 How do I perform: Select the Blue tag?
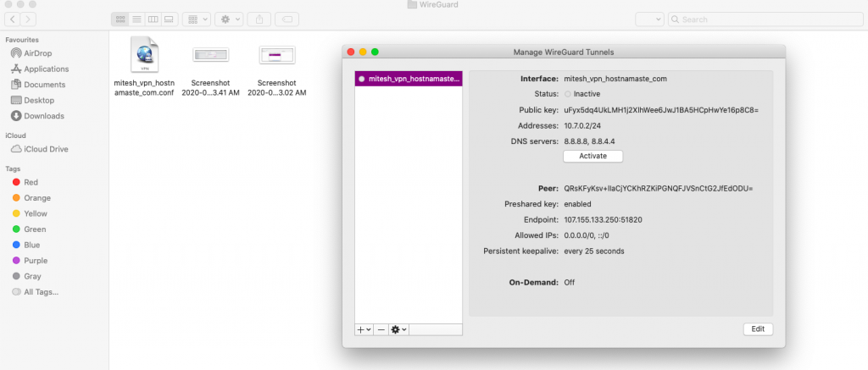[26, 245]
